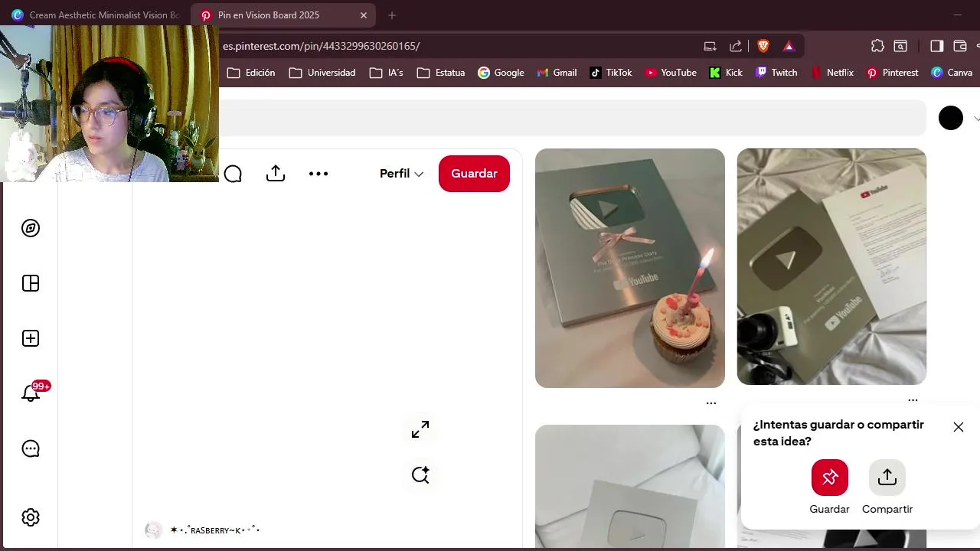
Task: Click the red pin Guardar icon in popup
Action: click(830, 478)
